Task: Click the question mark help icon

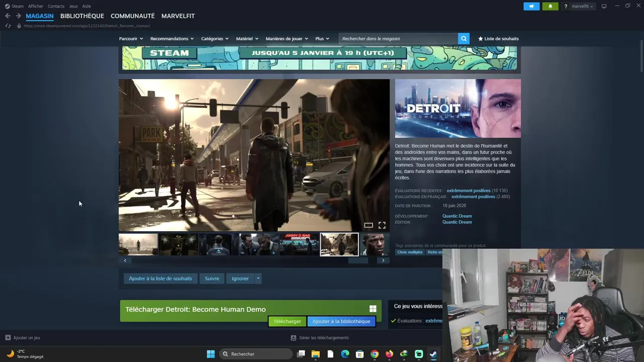Action: (x=566, y=7)
